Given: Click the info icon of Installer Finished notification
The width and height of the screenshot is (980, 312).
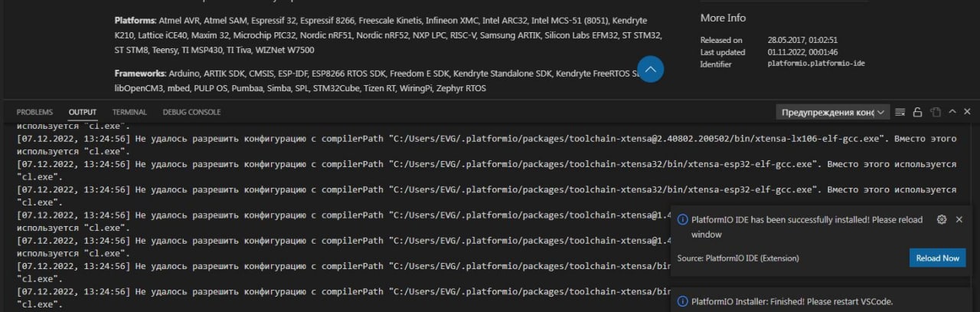Looking at the screenshot, I should tap(683, 302).
